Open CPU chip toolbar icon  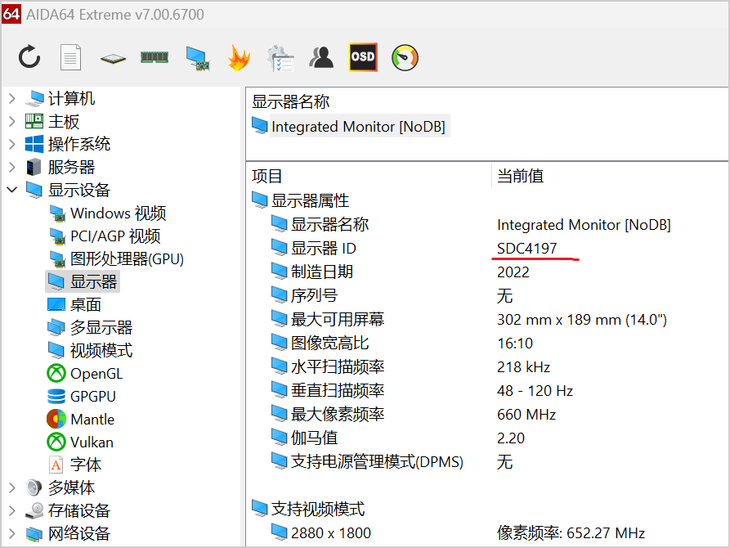coord(113,59)
